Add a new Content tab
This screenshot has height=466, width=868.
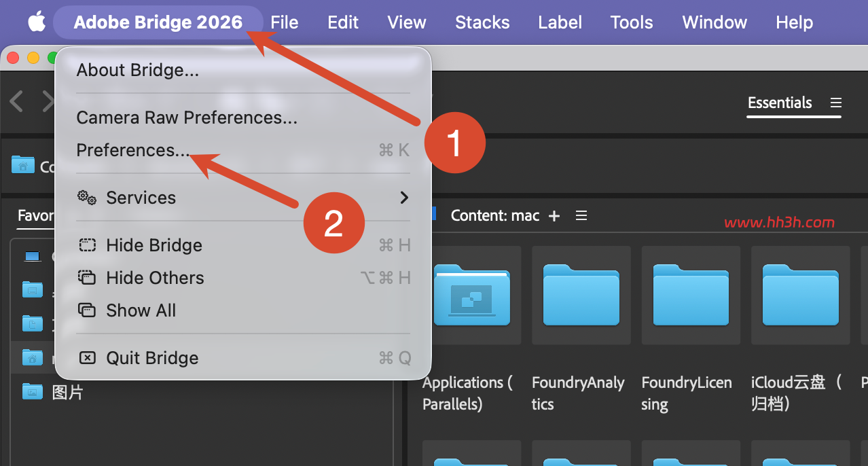(554, 216)
